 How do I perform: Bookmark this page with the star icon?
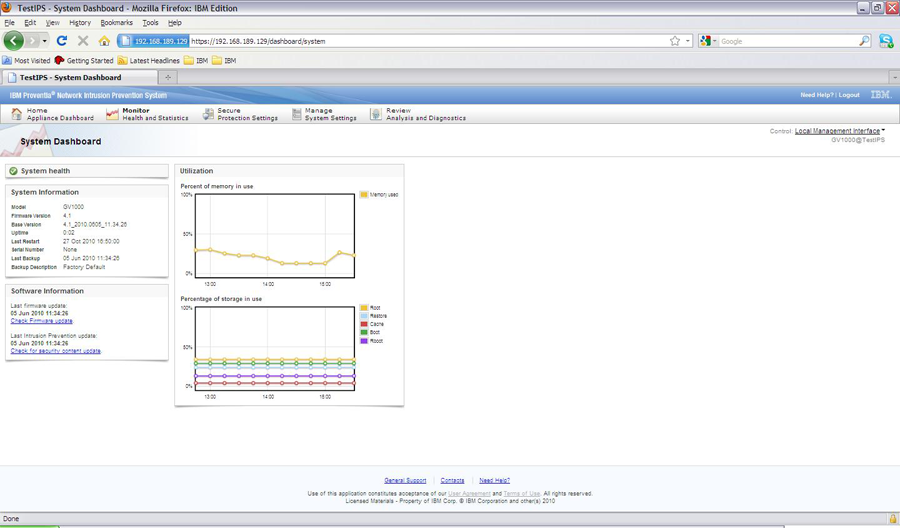coord(675,41)
